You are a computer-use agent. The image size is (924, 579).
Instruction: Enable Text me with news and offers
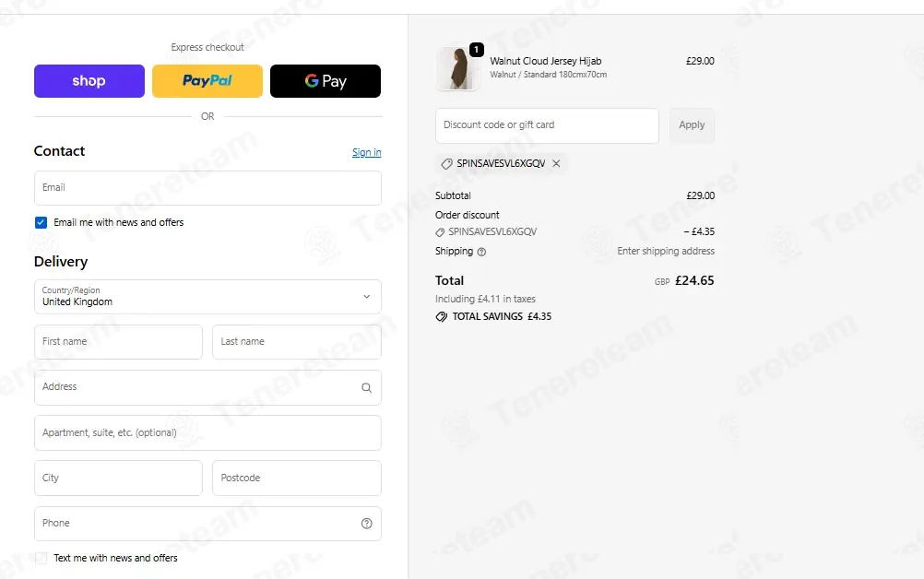point(41,558)
